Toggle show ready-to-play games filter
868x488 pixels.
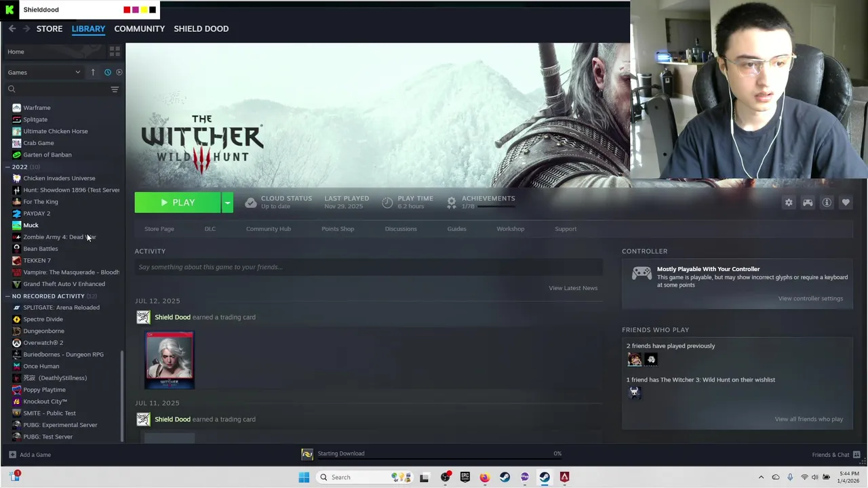pos(119,72)
